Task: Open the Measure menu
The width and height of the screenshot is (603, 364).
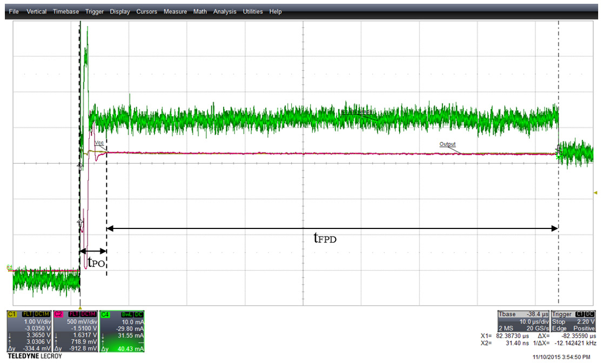Action: [x=175, y=11]
